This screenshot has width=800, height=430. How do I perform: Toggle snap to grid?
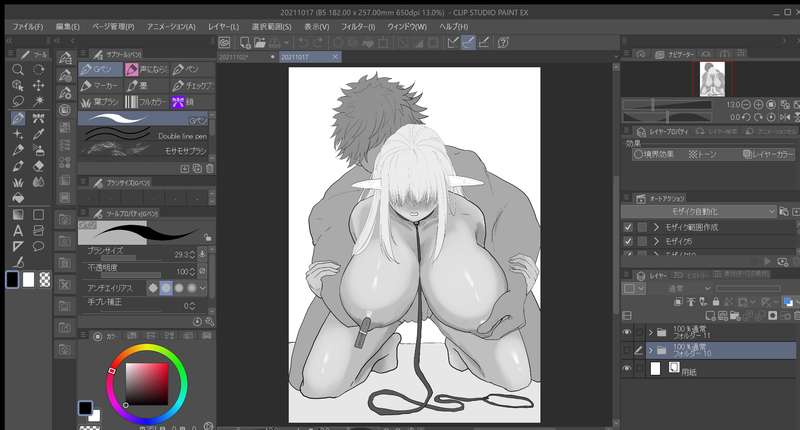coord(484,43)
